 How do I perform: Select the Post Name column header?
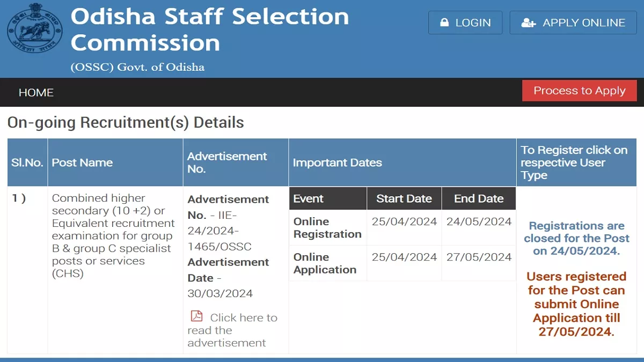point(82,162)
